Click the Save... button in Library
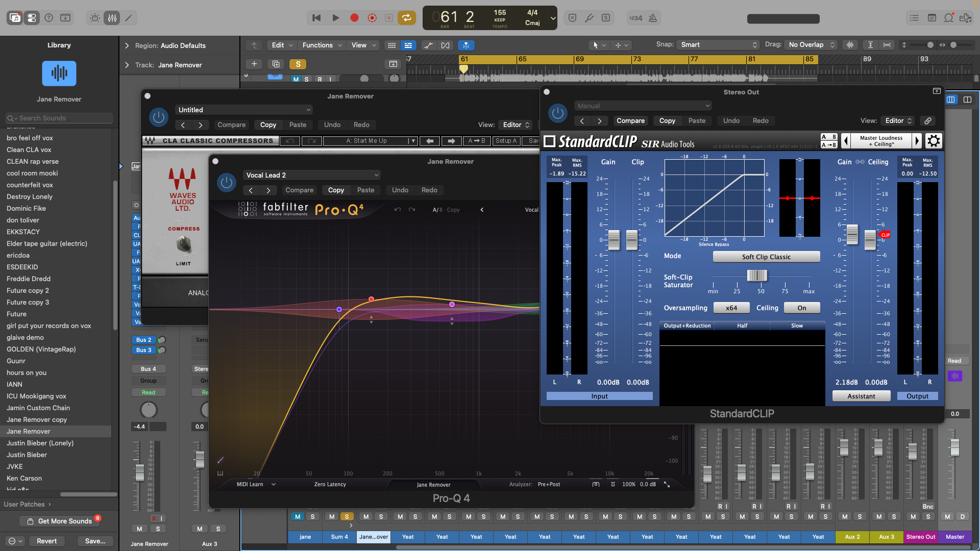The height and width of the screenshot is (551, 980). tap(95, 541)
